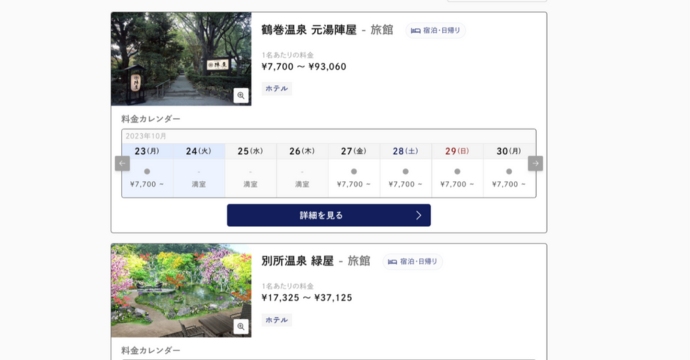The width and height of the screenshot is (690, 360).
Task: Click the bed icon in the 緑屋 宿泊・日帰り badge
Action: coord(393,262)
